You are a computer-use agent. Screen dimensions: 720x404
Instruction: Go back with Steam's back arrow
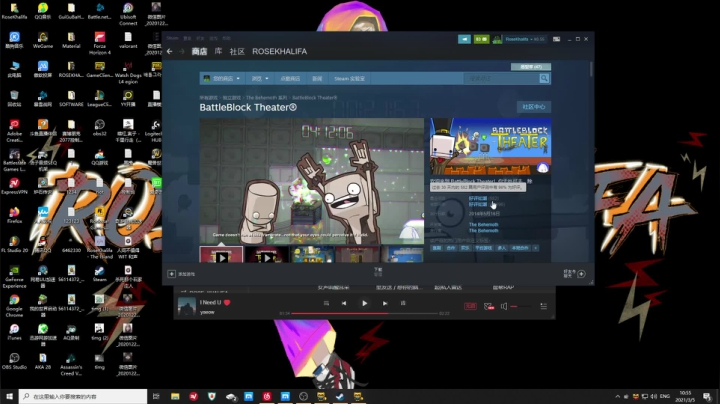[x=170, y=51]
